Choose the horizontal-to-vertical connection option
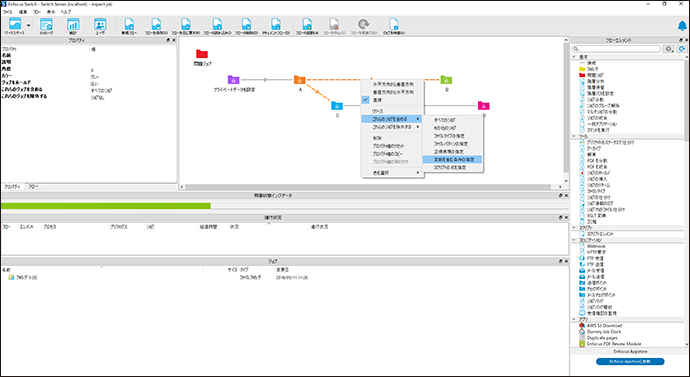The height and width of the screenshot is (377, 690). 392,84
